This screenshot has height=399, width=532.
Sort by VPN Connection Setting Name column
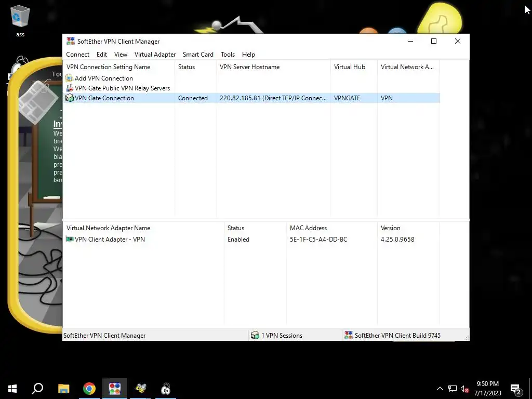click(x=119, y=67)
